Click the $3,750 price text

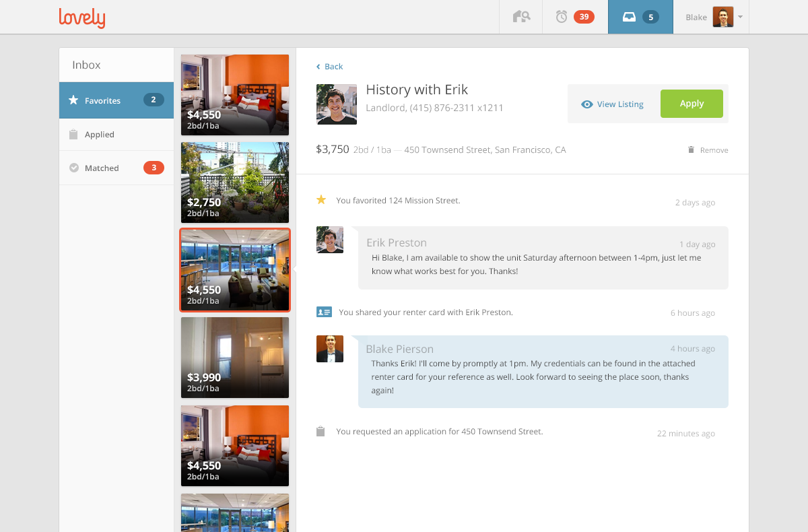[x=333, y=149]
